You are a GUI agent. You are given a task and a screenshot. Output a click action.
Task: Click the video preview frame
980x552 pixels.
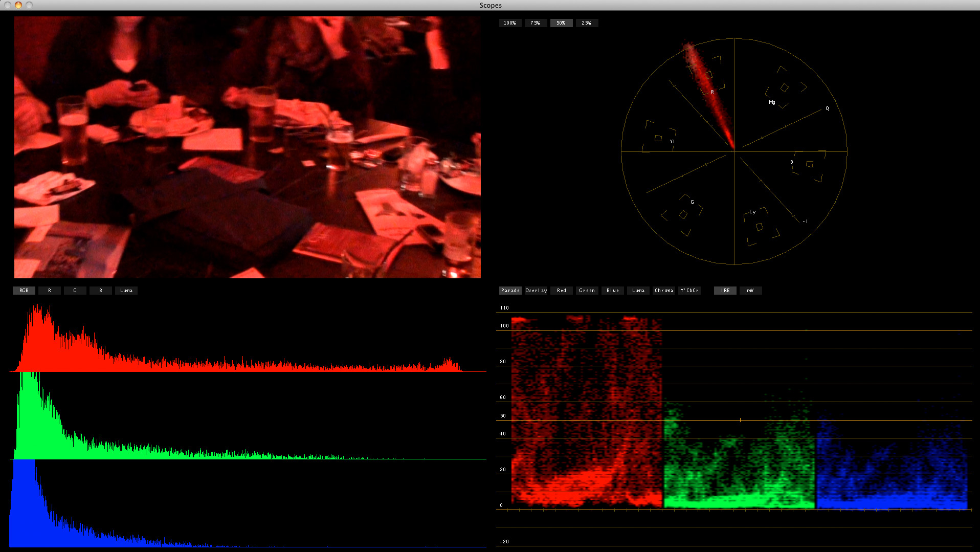coord(248,147)
